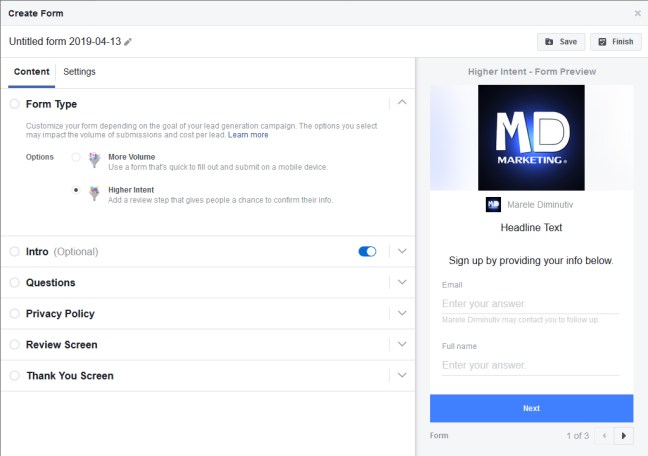Expand the Intro section chevron
The height and width of the screenshot is (456, 648).
(402, 251)
